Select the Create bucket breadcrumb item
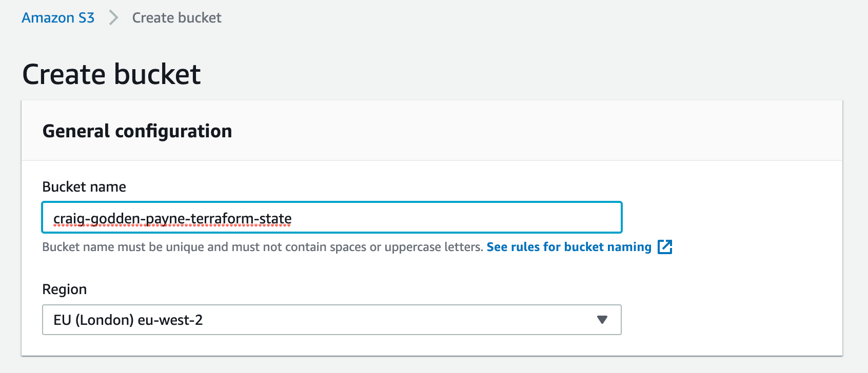 [x=176, y=18]
